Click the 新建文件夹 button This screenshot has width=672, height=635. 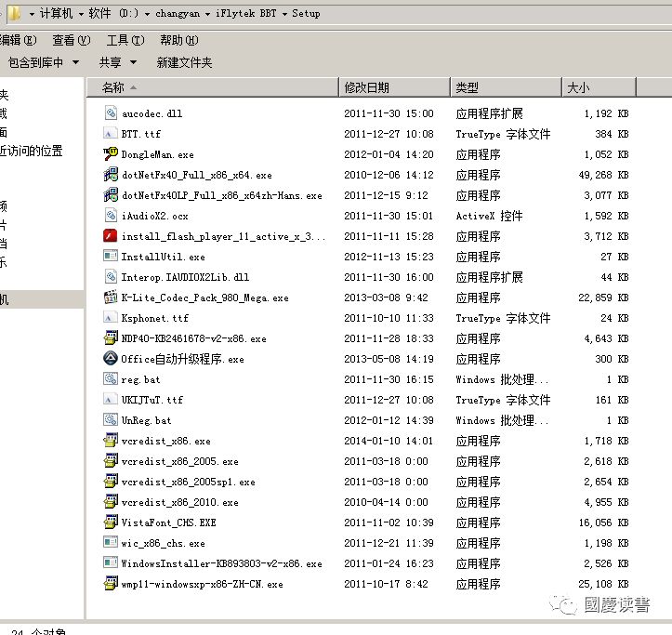coord(184,62)
